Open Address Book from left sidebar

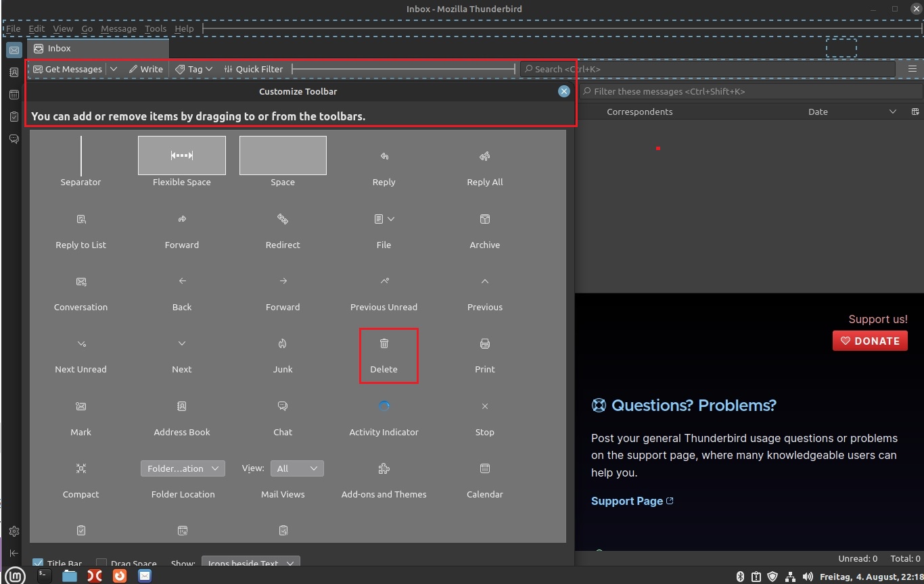coord(14,72)
